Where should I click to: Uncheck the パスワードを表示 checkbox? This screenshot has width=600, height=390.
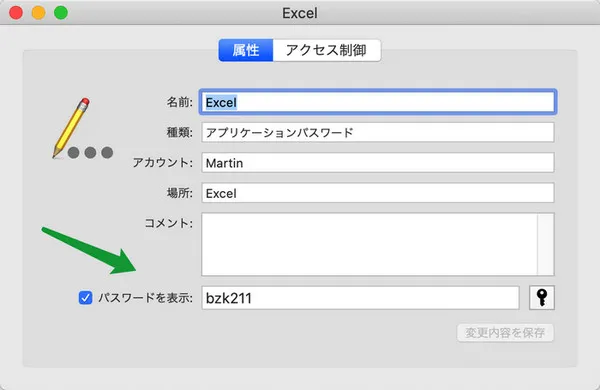coord(85,297)
